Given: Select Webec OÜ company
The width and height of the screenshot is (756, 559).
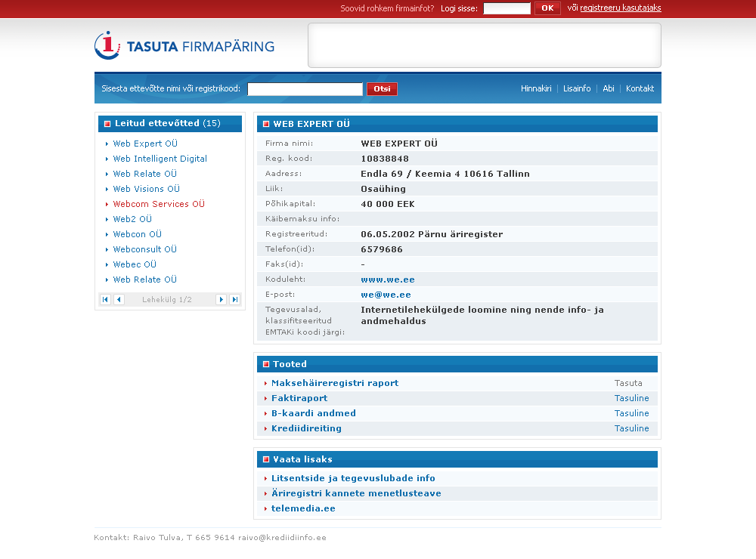Looking at the screenshot, I should pos(135,264).
